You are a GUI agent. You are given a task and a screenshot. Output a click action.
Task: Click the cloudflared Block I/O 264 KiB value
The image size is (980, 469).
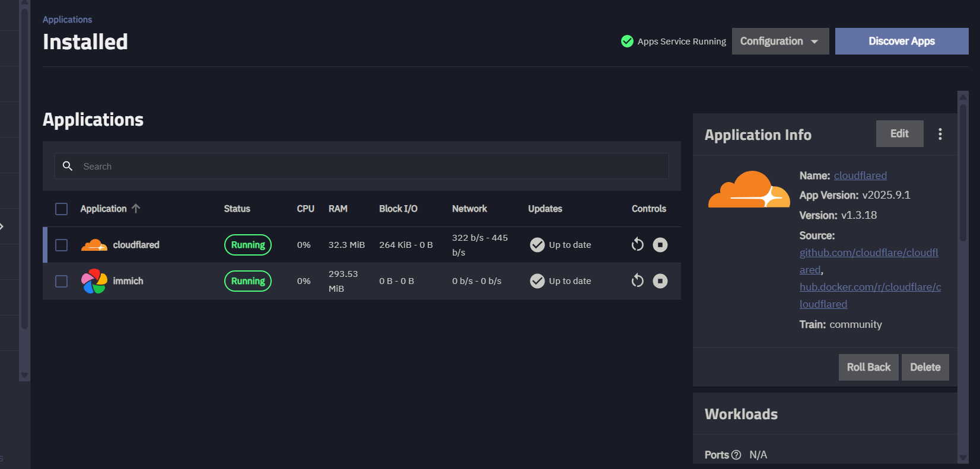[x=406, y=245]
